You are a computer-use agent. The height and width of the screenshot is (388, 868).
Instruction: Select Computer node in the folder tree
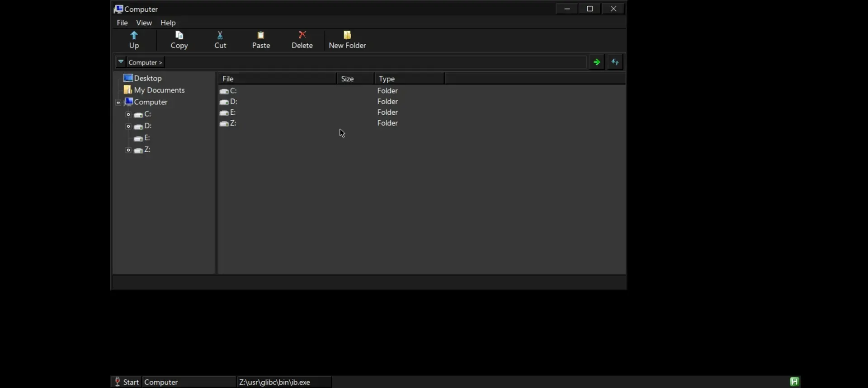tap(151, 102)
